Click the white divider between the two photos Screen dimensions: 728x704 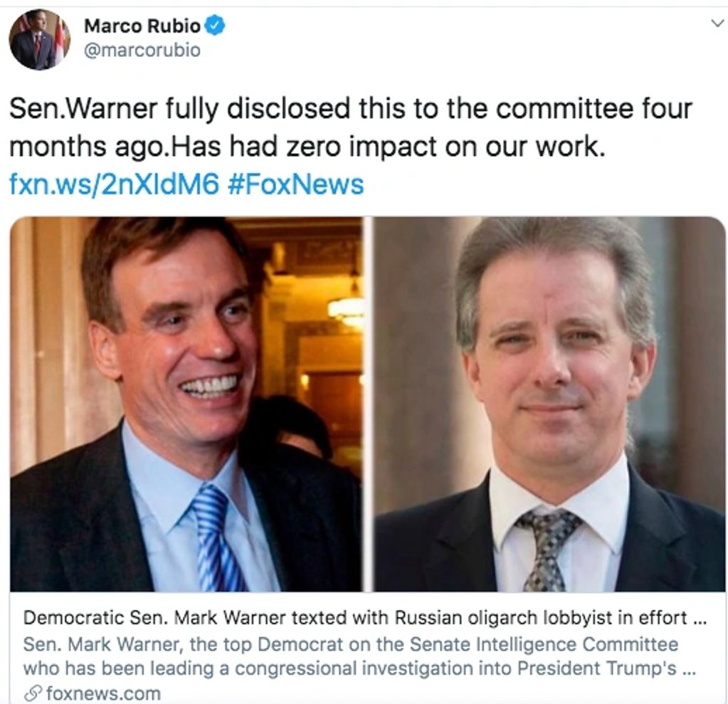368,404
